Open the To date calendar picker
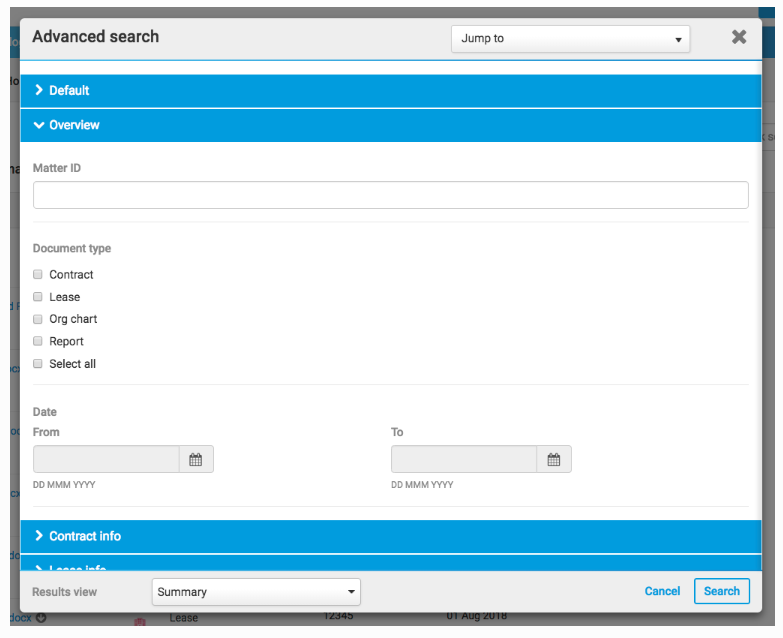The width and height of the screenshot is (783, 638). coord(554,460)
